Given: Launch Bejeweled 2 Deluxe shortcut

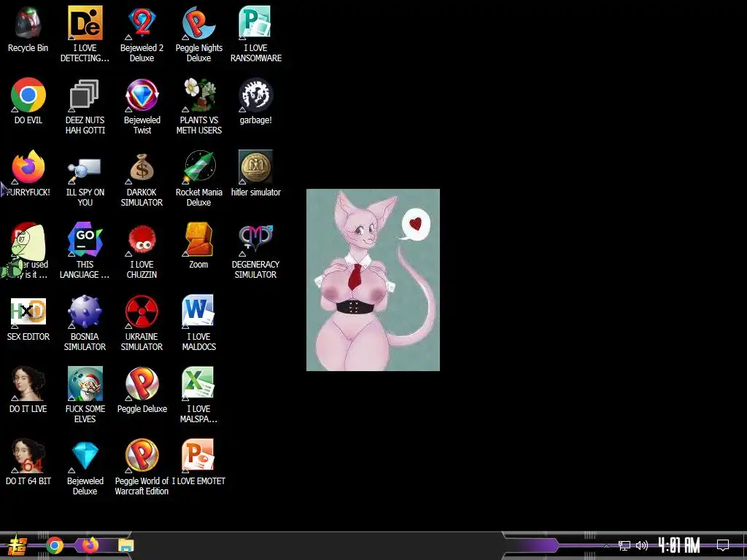Looking at the screenshot, I should (142, 23).
